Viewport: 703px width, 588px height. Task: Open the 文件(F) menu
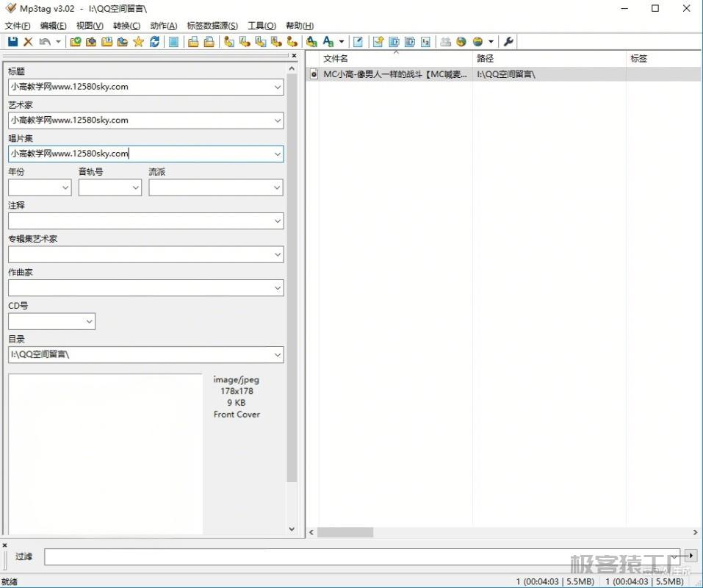[x=18, y=26]
